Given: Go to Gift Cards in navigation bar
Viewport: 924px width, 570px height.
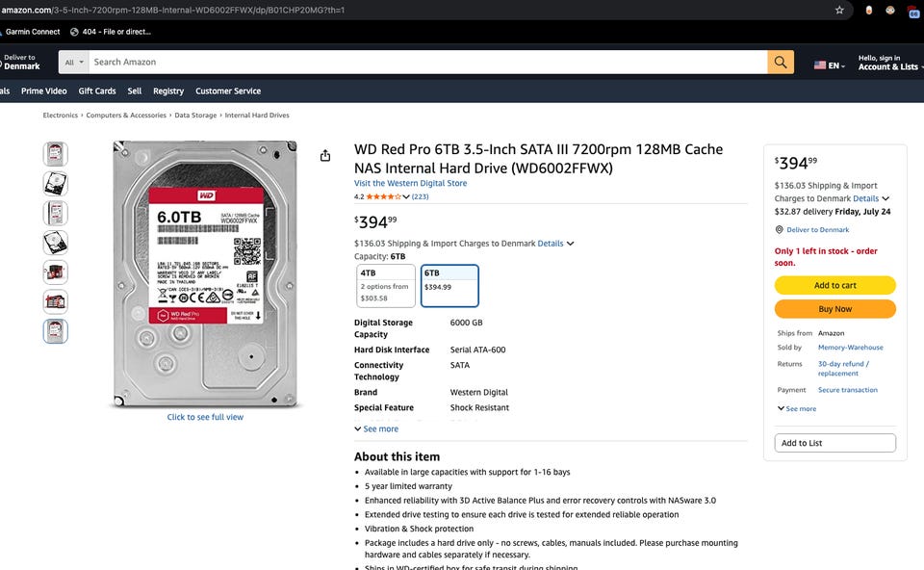Looking at the screenshot, I should click(x=97, y=91).
